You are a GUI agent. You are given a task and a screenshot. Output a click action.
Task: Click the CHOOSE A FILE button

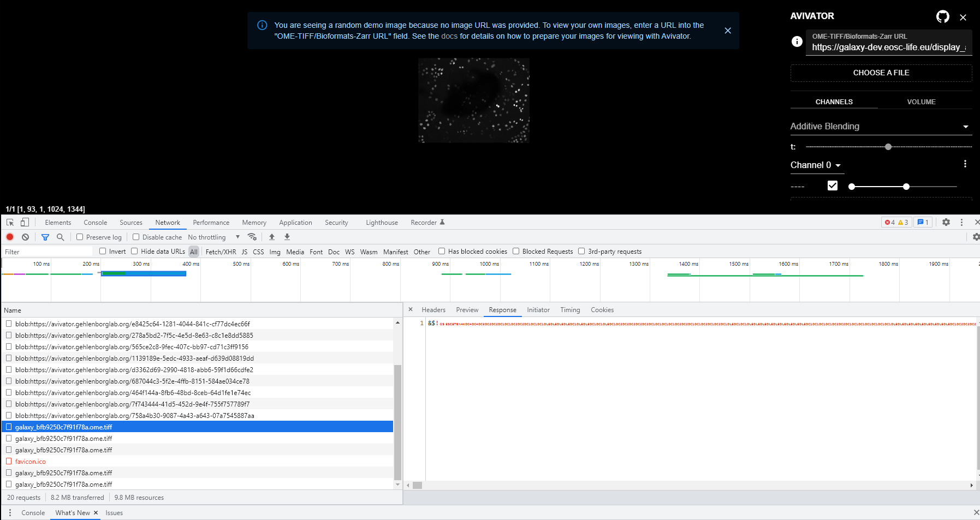[881, 73]
